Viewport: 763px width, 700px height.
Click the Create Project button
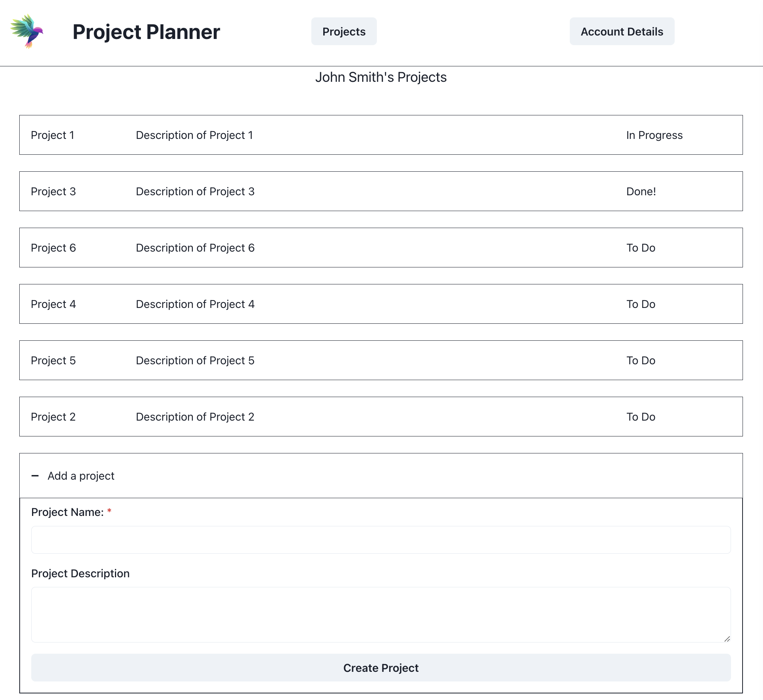pyautogui.click(x=381, y=668)
